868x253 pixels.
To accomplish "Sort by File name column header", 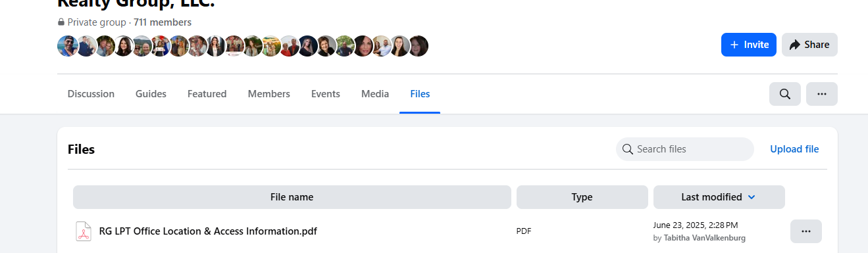I will click(292, 197).
